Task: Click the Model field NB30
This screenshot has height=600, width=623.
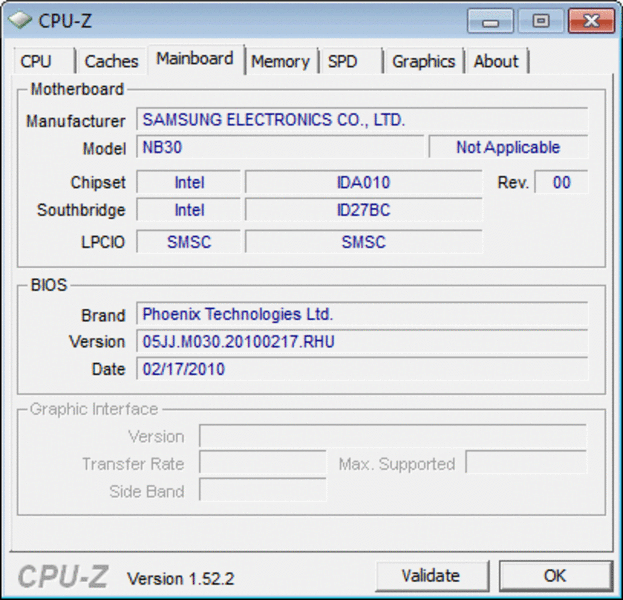Action: (x=280, y=147)
